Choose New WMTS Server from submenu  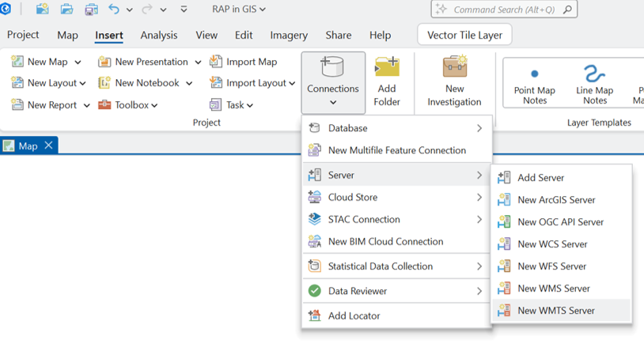[555, 311]
